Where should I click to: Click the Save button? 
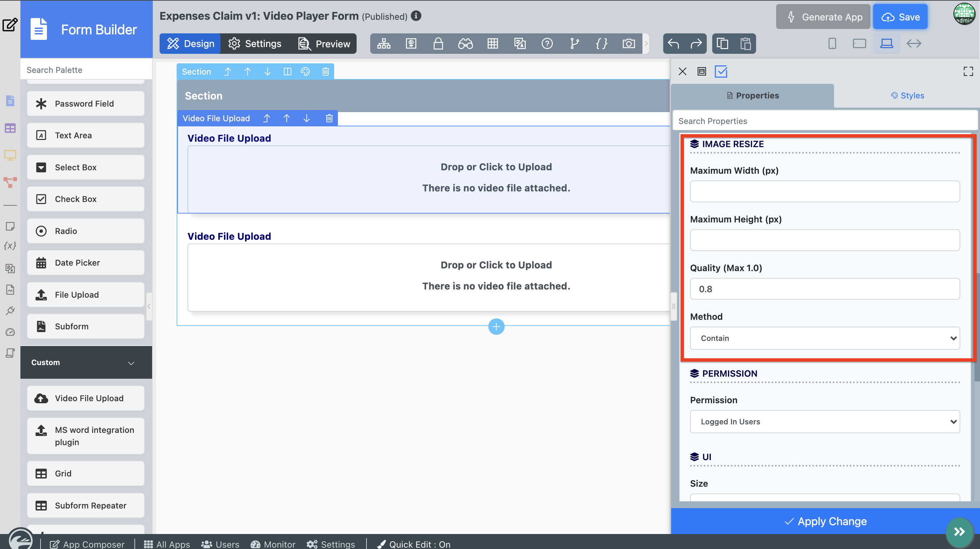pyautogui.click(x=900, y=17)
